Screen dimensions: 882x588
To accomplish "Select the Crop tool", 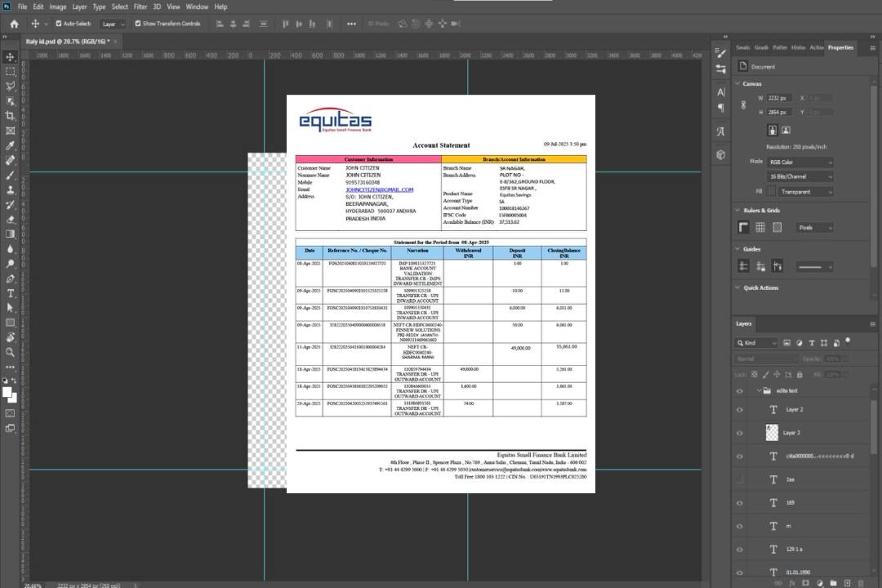I will tap(10, 116).
